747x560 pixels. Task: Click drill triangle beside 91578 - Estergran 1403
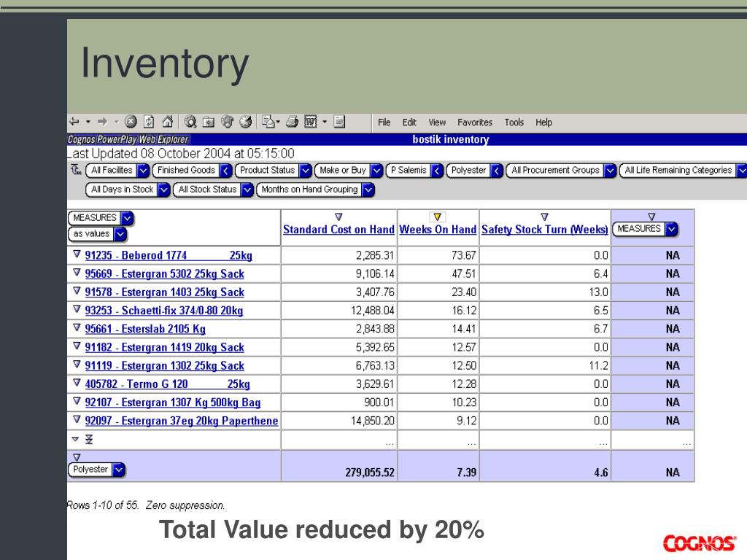pyautogui.click(x=77, y=291)
